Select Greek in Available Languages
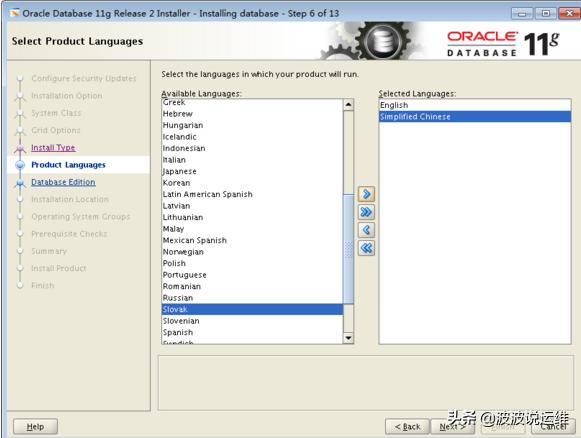 (252, 102)
